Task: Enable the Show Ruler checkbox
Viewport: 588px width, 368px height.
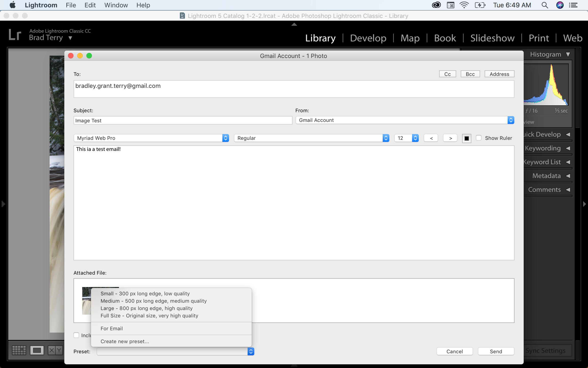Action: pos(479,138)
